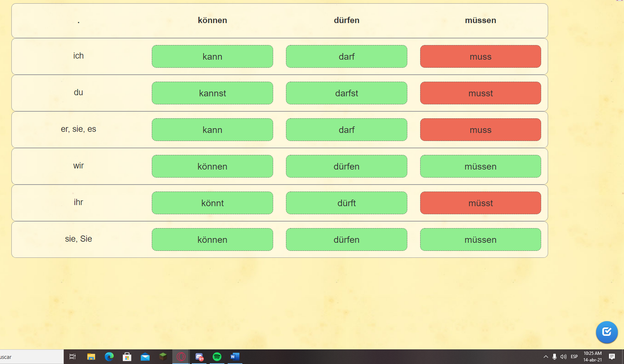
Task: Open Spotify from the taskbar
Action: point(217,357)
